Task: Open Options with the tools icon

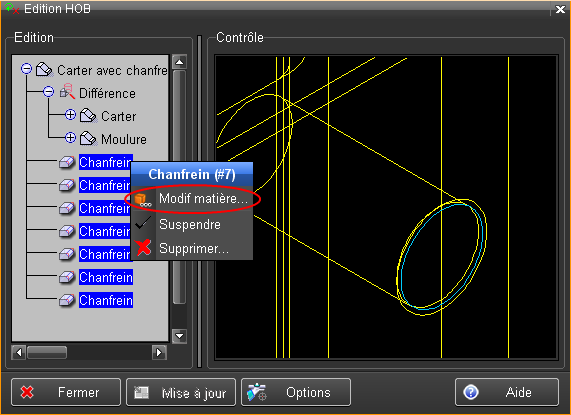Action: pos(257,392)
